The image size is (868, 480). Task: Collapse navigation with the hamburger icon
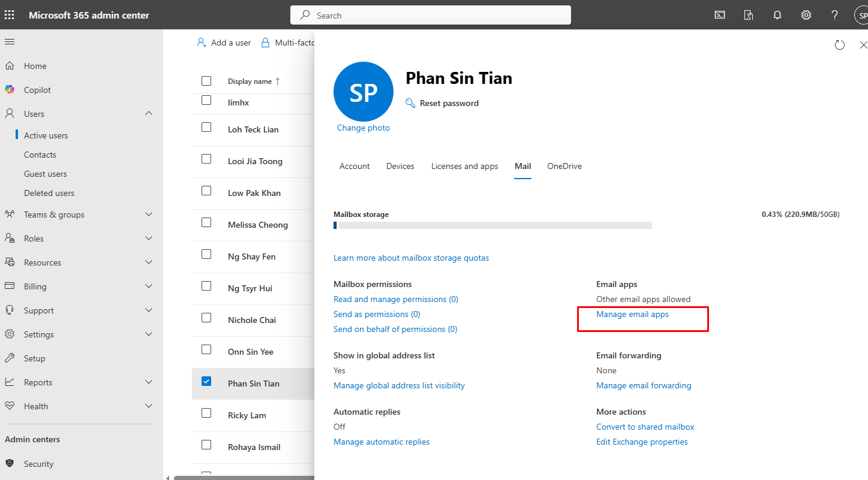click(10, 42)
